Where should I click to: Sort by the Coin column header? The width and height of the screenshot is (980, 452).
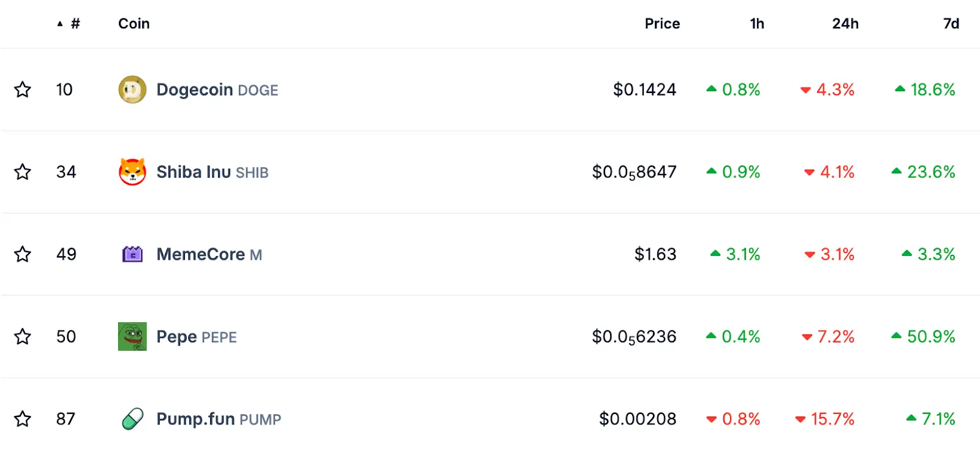[x=134, y=24]
